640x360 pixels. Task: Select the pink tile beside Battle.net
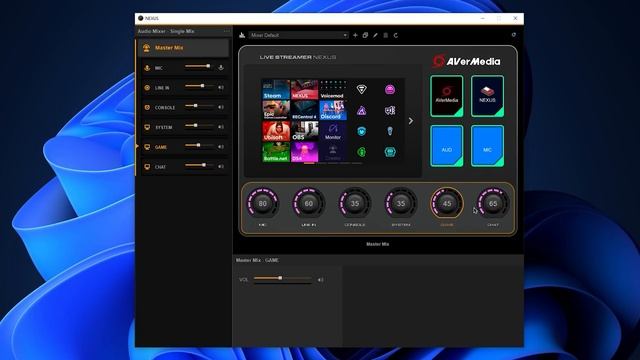[x=304, y=152]
